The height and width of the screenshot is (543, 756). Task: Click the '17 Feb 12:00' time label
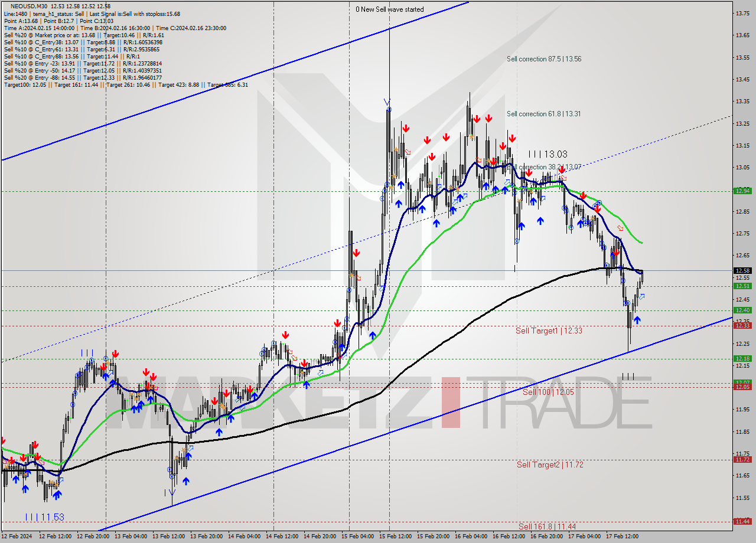pyautogui.click(x=622, y=537)
